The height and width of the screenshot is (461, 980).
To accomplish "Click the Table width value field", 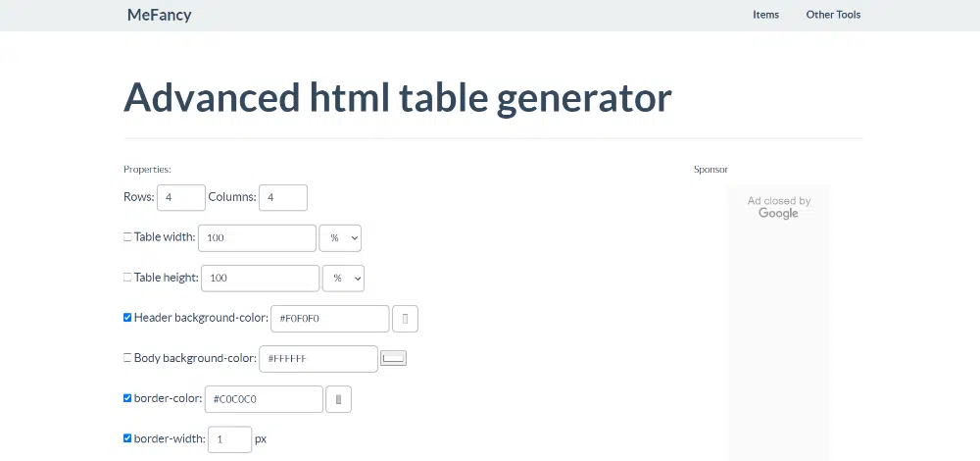I will tap(257, 238).
